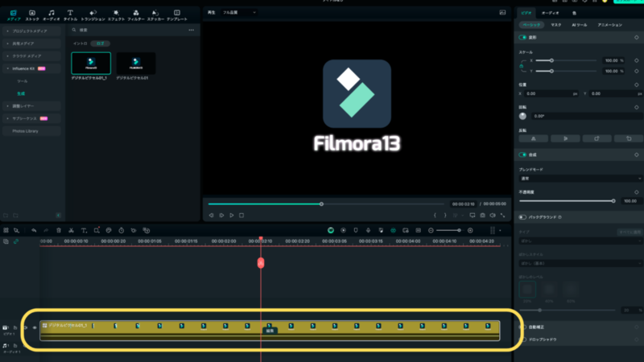Toggle the 合成 (Compositing) switch
644x362 pixels.
522,154
